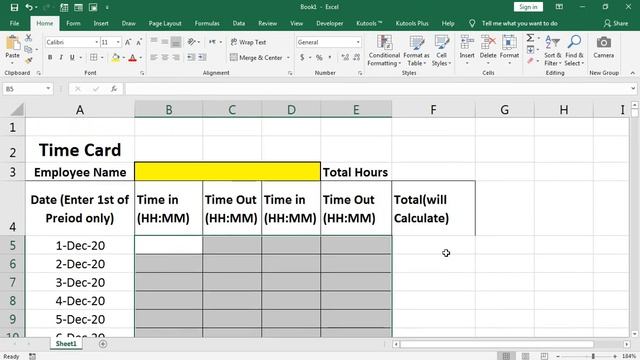Click the Save icon in the title bar

(14, 7)
